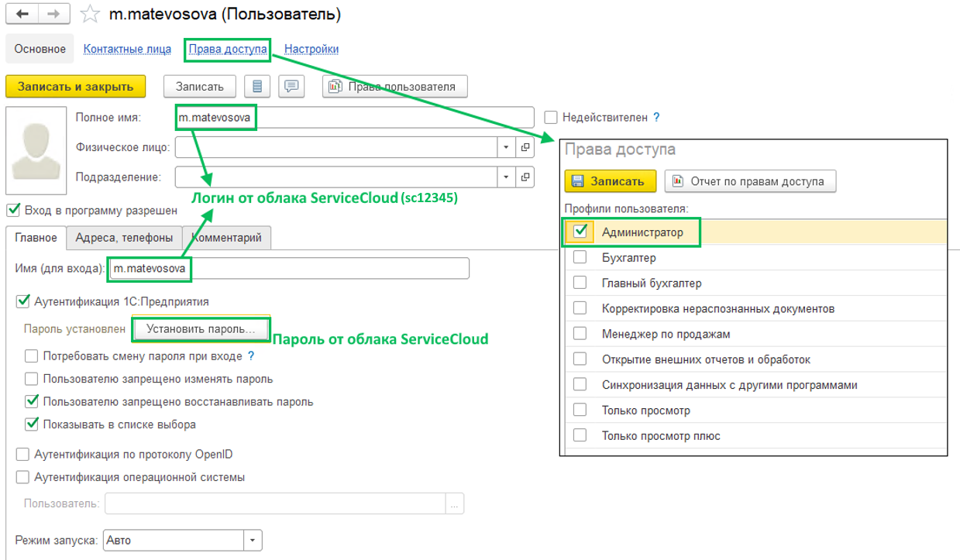Expand the Подразделение dropdown arrow
The image size is (960, 560).
[x=506, y=177]
